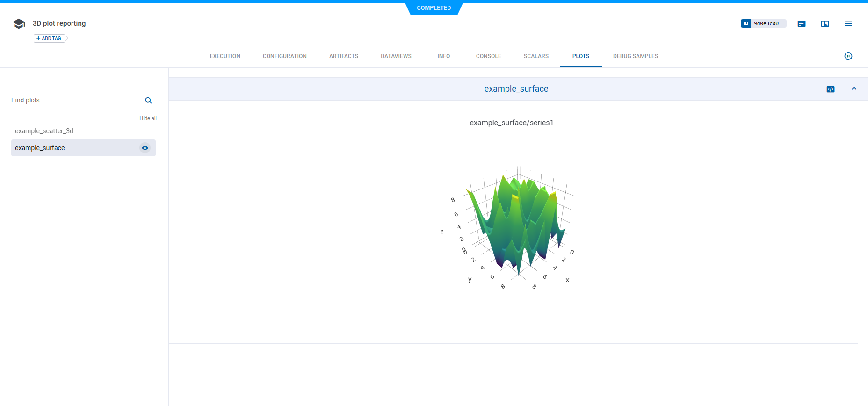The width and height of the screenshot is (868, 406).
Task: Toggle visibility eye for example_surface
Action: click(145, 148)
